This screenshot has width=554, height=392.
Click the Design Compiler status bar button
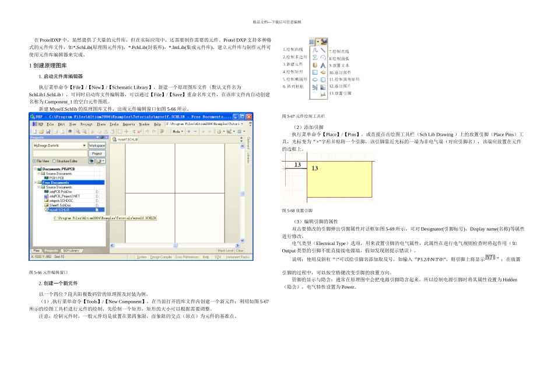point(161,257)
